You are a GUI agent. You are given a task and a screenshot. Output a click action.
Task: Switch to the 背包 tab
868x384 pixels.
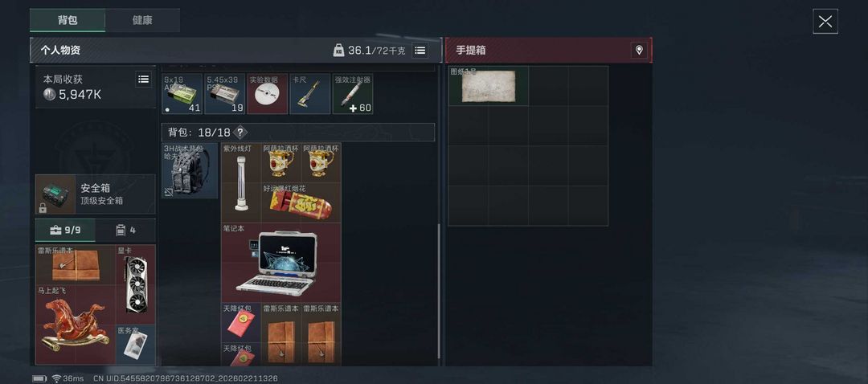click(68, 20)
